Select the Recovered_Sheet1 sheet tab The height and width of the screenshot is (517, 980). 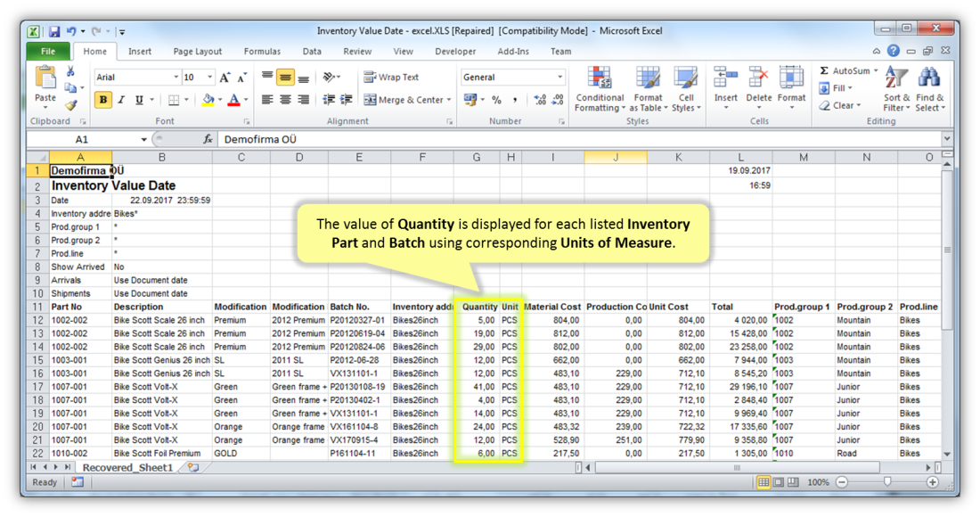click(127, 468)
